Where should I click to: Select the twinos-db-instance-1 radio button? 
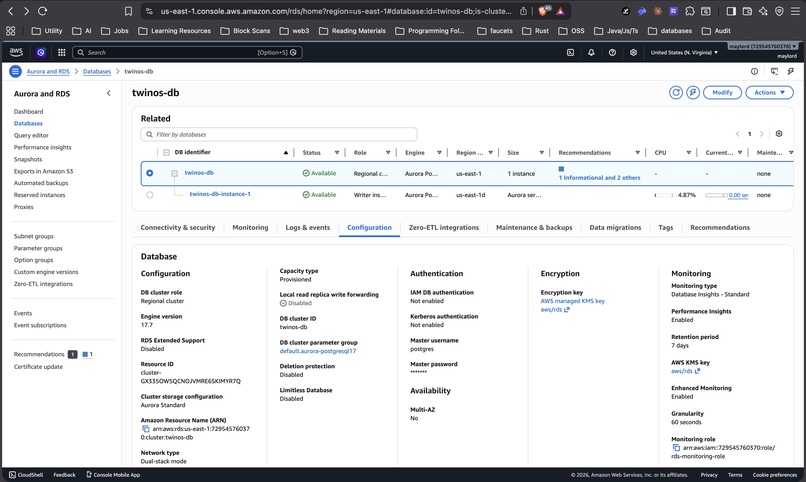click(150, 195)
